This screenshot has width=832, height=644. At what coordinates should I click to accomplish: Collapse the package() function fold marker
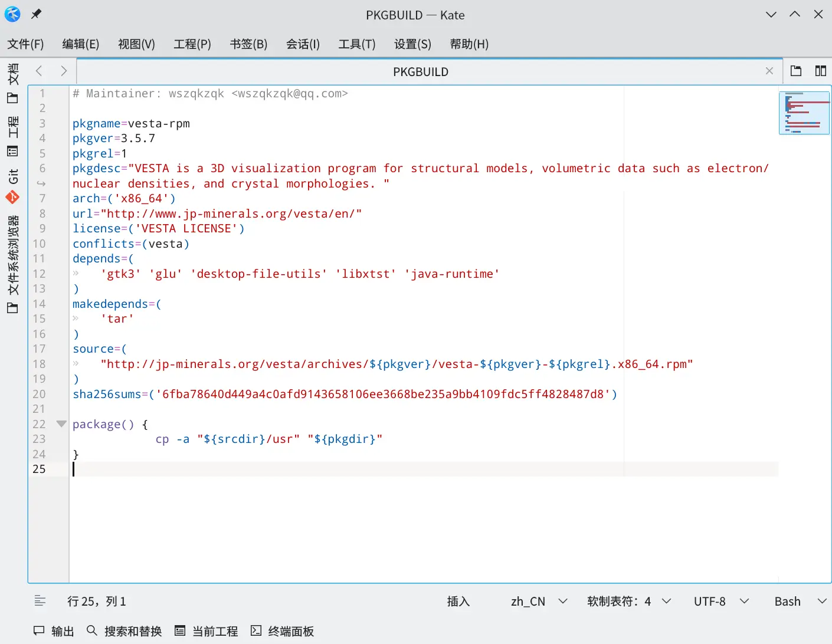coord(61,424)
